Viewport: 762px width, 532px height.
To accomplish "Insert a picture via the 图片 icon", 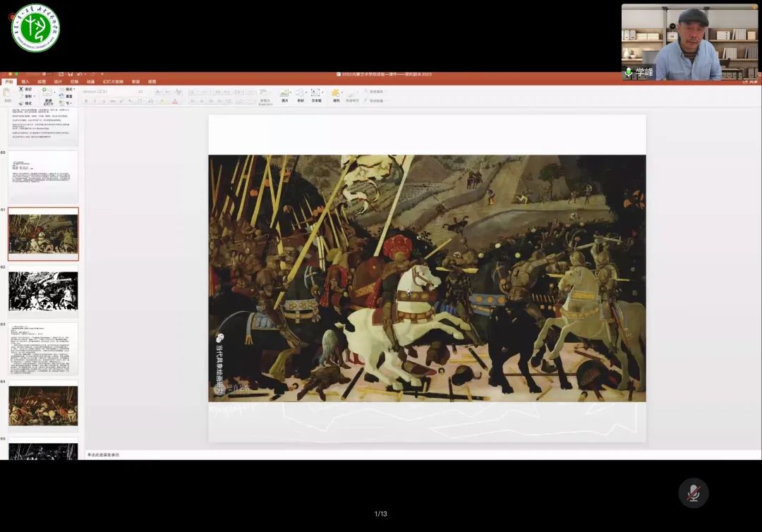I will click(284, 93).
